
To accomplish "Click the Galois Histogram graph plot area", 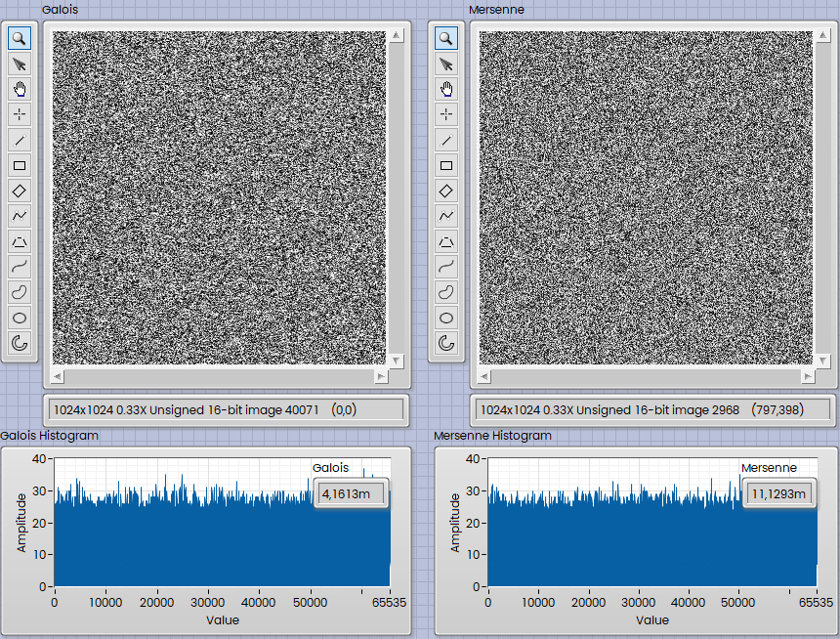I will [x=223, y=522].
